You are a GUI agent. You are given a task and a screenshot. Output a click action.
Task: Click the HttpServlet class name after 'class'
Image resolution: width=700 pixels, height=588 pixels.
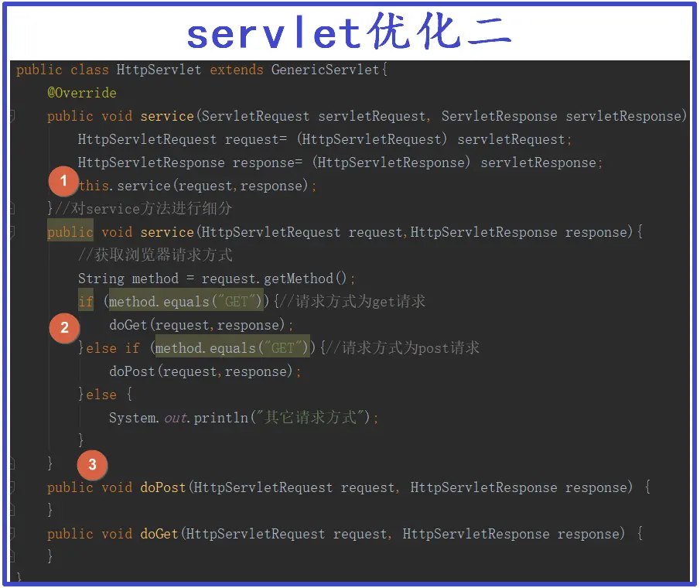tap(159, 70)
